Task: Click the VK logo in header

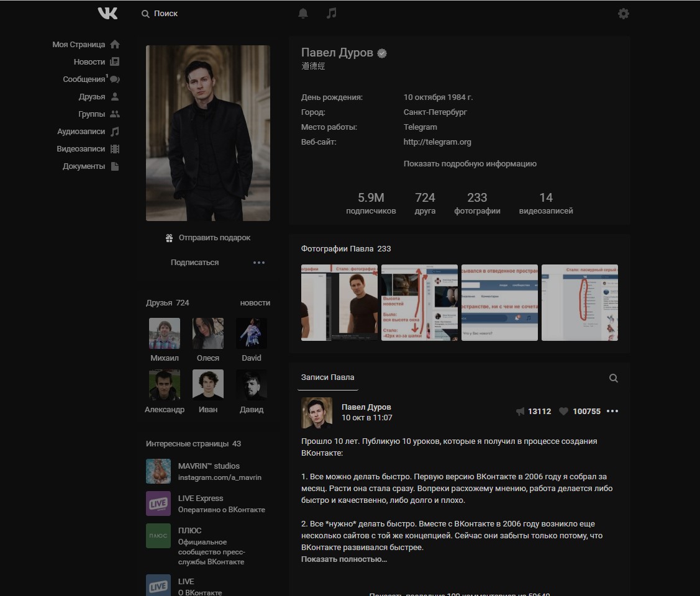Action: tap(107, 14)
